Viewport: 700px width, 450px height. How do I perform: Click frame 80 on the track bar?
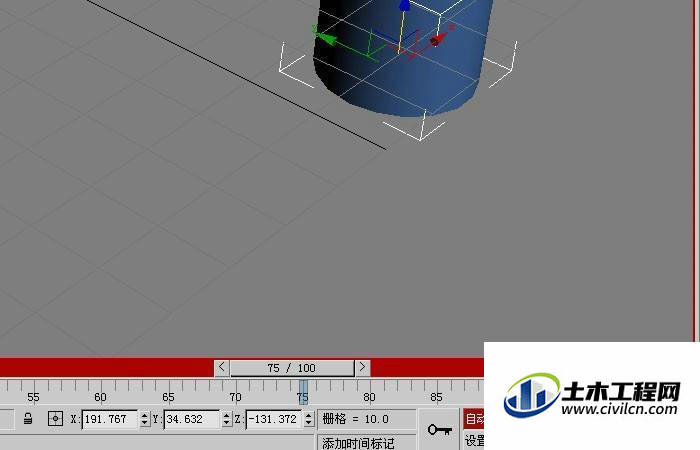(x=369, y=397)
